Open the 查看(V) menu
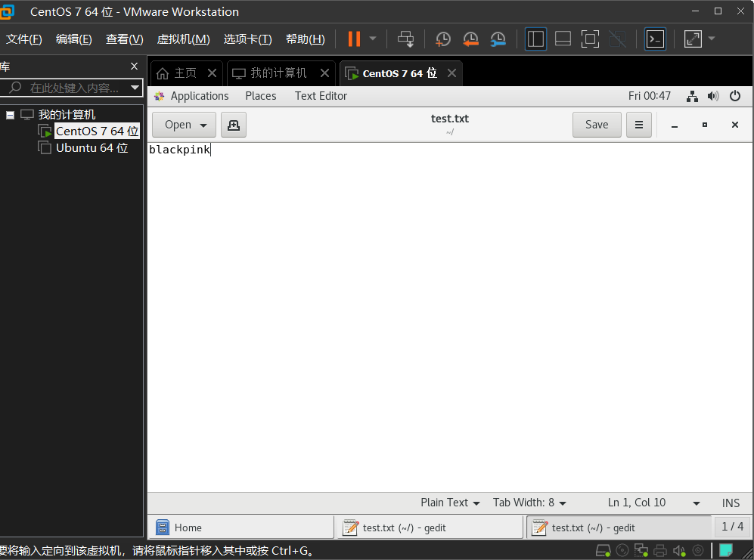The image size is (754, 560). [124, 39]
